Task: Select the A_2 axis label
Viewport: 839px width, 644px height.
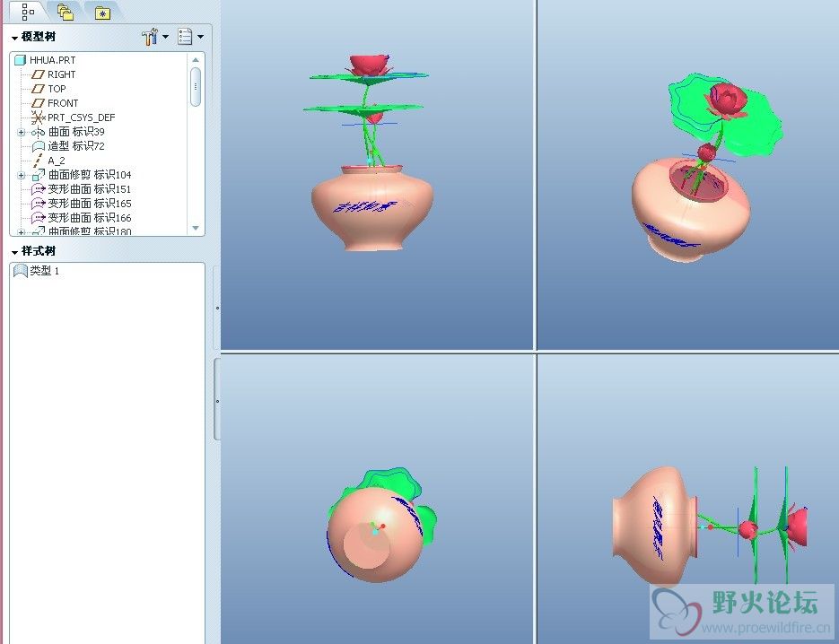Action: pos(57,161)
